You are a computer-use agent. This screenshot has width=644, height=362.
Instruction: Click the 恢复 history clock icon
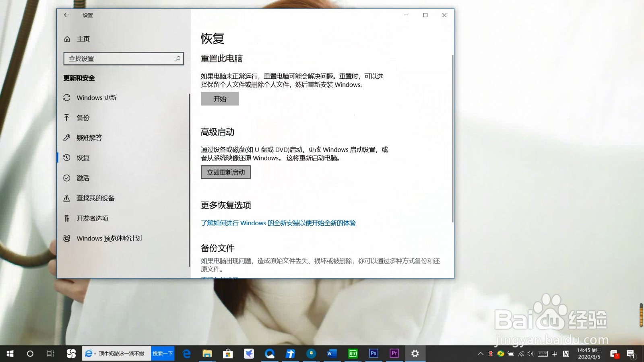pyautogui.click(x=67, y=158)
